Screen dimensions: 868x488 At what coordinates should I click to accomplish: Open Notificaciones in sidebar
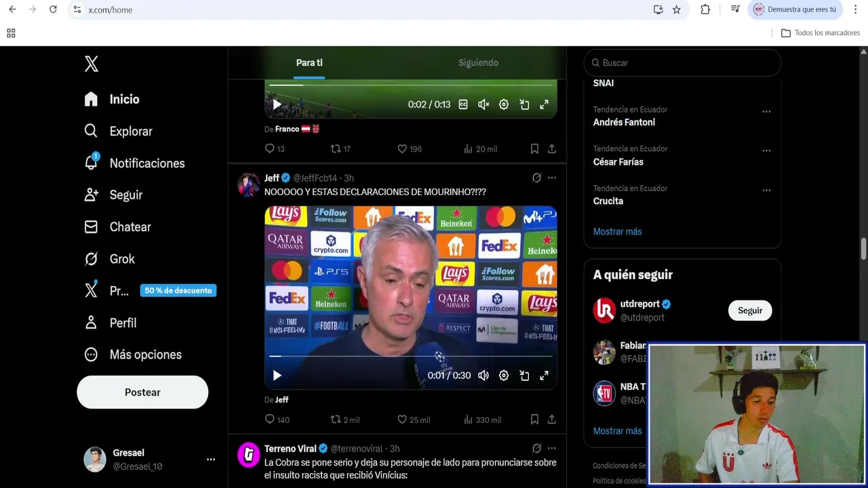[134, 163]
